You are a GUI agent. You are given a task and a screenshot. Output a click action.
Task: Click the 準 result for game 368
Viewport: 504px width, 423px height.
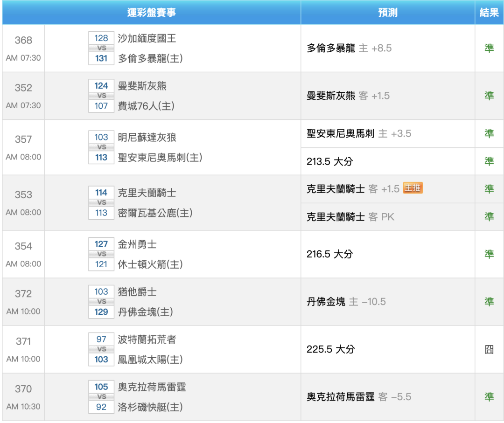click(x=489, y=48)
